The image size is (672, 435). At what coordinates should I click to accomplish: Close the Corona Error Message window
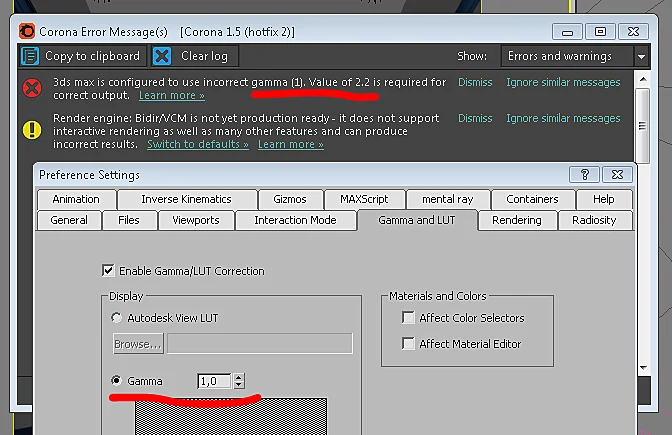coord(633,32)
